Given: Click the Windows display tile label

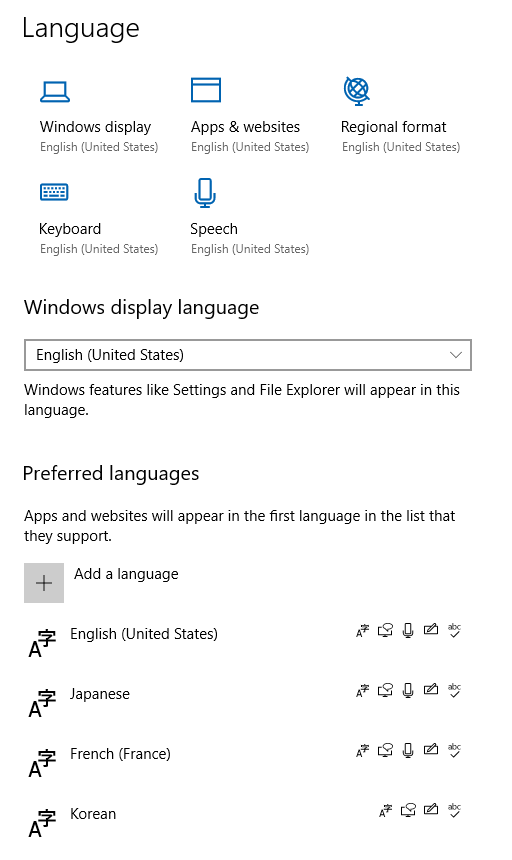Looking at the screenshot, I should coord(95,127).
